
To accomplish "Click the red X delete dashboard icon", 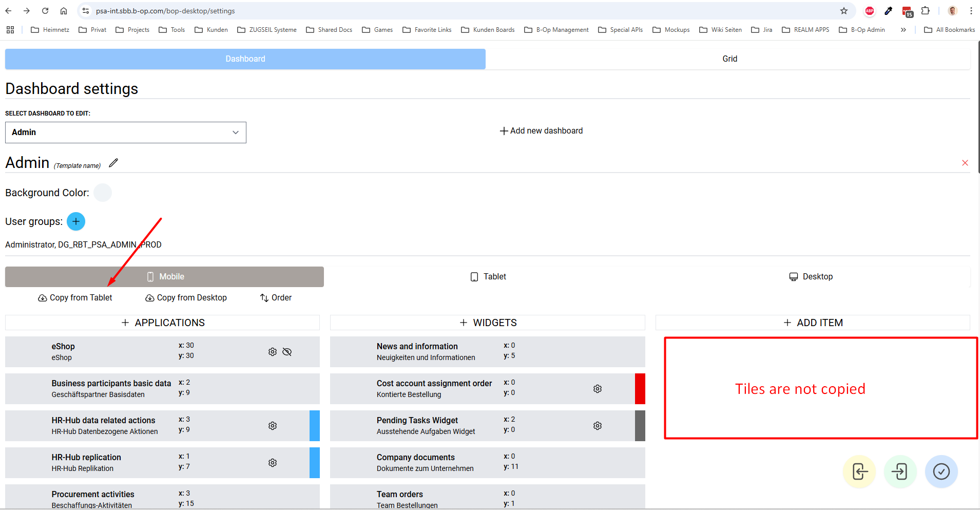I will [965, 163].
